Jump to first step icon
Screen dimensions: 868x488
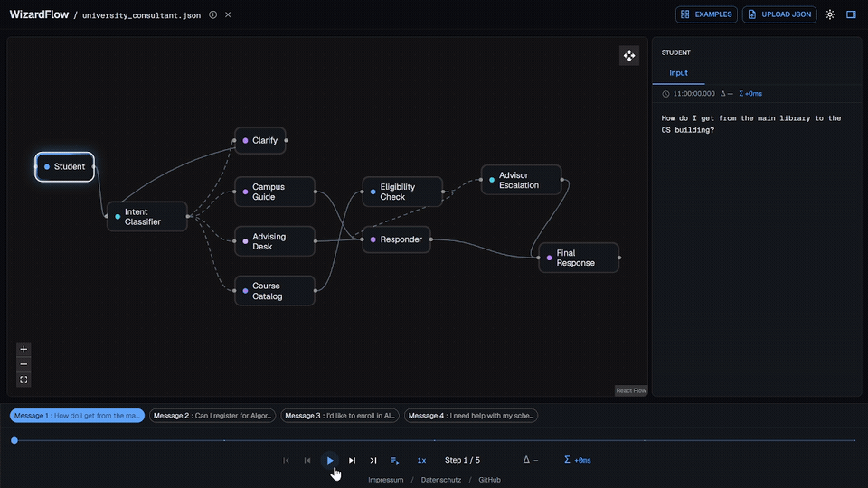coord(287,460)
